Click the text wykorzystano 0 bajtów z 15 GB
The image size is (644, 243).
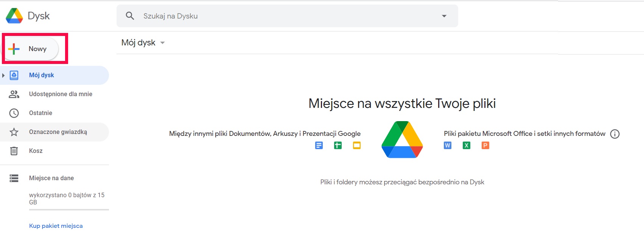(67, 199)
